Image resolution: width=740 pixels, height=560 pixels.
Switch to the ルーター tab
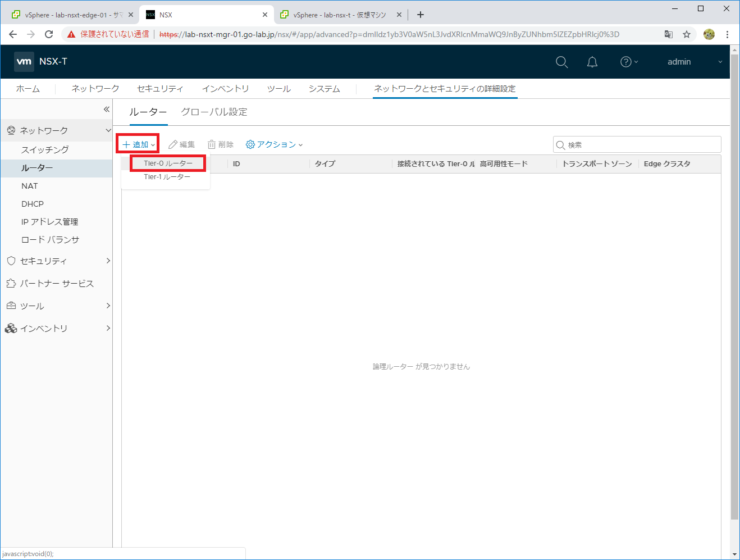click(x=148, y=112)
